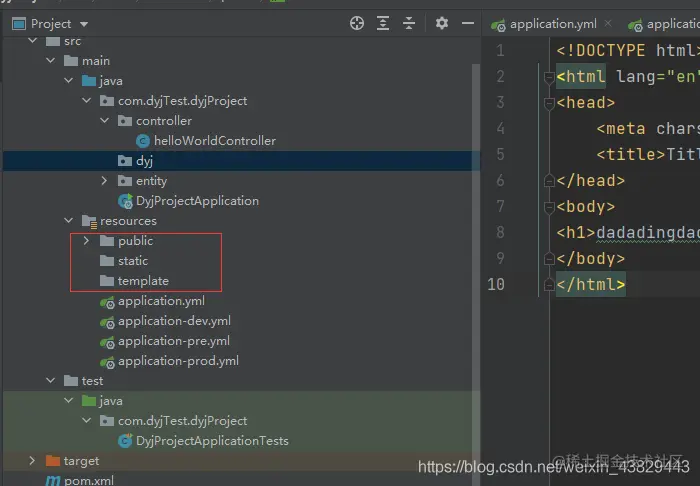This screenshot has width=700, height=486.
Task: Hide the Project panel with the minus icon
Action: [468, 23]
